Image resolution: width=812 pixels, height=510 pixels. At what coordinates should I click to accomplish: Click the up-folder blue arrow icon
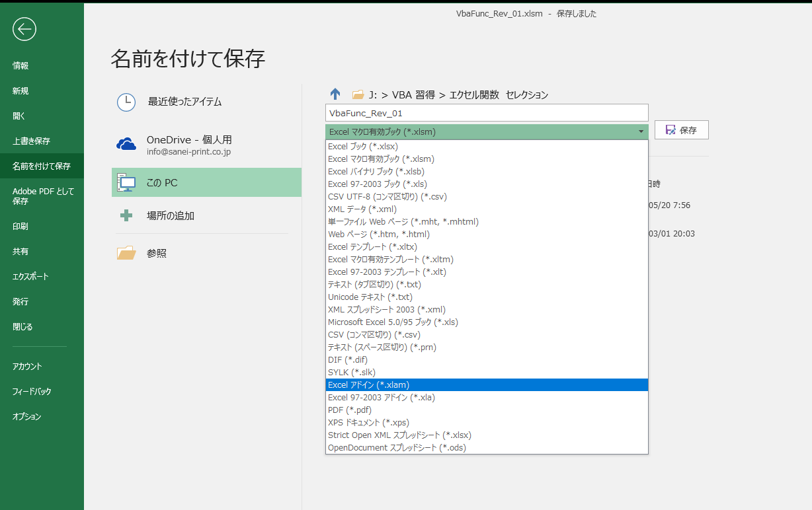click(x=335, y=94)
